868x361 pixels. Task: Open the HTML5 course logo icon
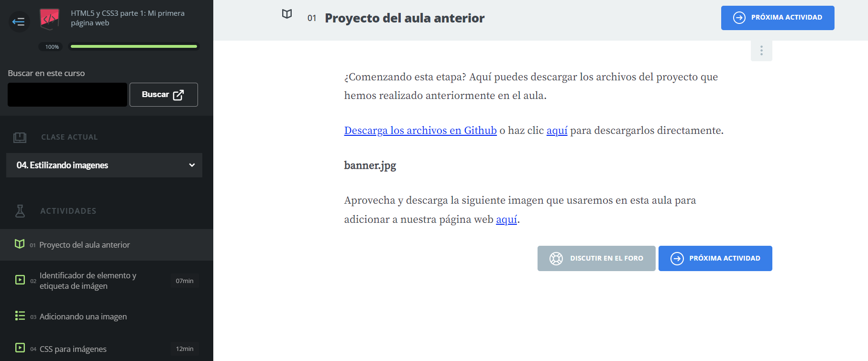[x=49, y=19]
